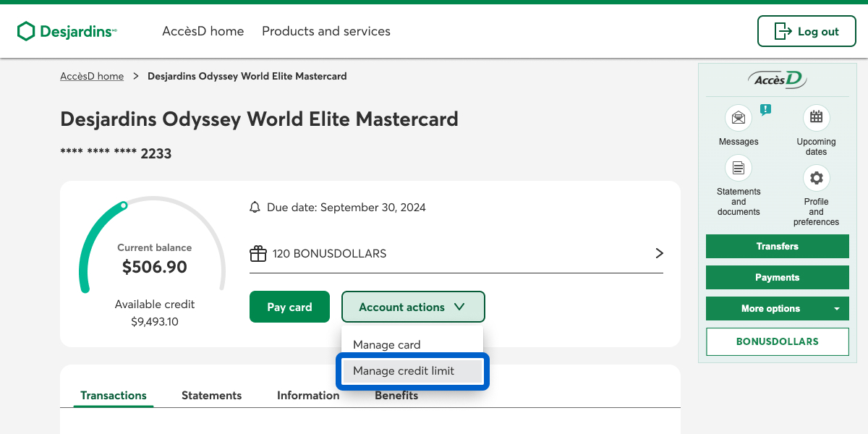Image resolution: width=868 pixels, height=434 pixels.
Task: Open the Statements and documents icon
Action: 739,169
